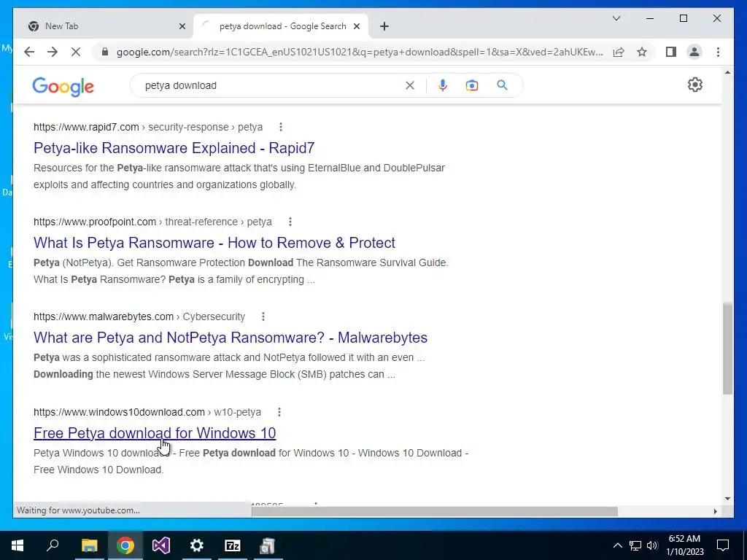Click the rapid7.com URL breadcrumb

[x=148, y=127]
